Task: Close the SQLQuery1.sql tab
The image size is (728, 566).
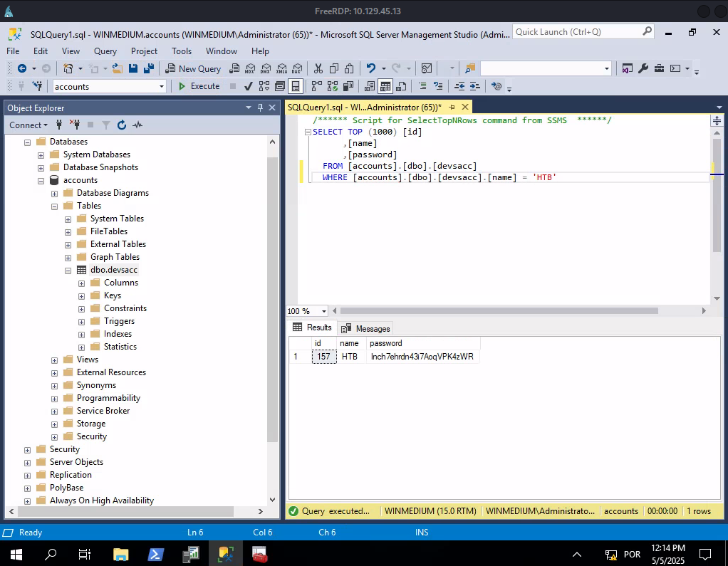Action: click(x=464, y=108)
